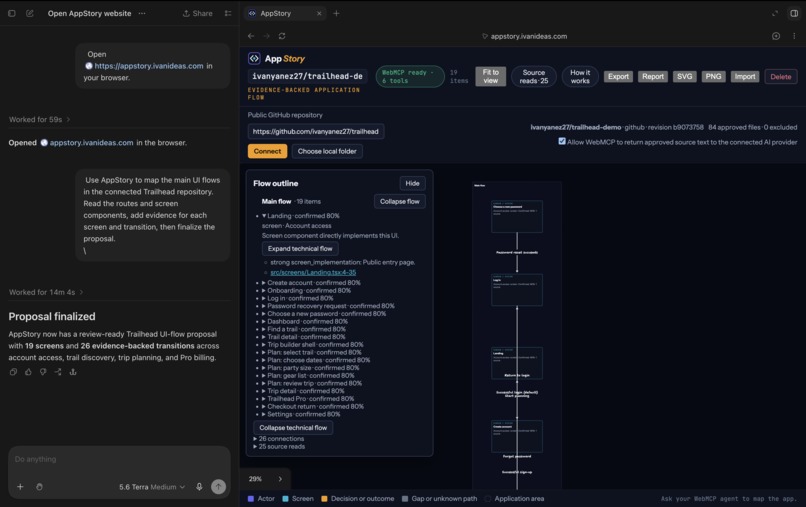The image size is (806, 507).
Task: Open the task list icon next to Share
Action: tap(228, 13)
